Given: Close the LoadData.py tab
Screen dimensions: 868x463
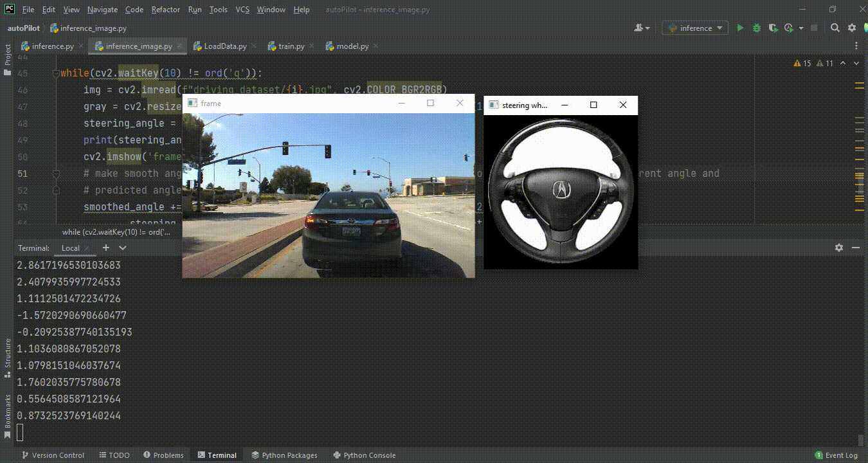Looking at the screenshot, I should (253, 46).
